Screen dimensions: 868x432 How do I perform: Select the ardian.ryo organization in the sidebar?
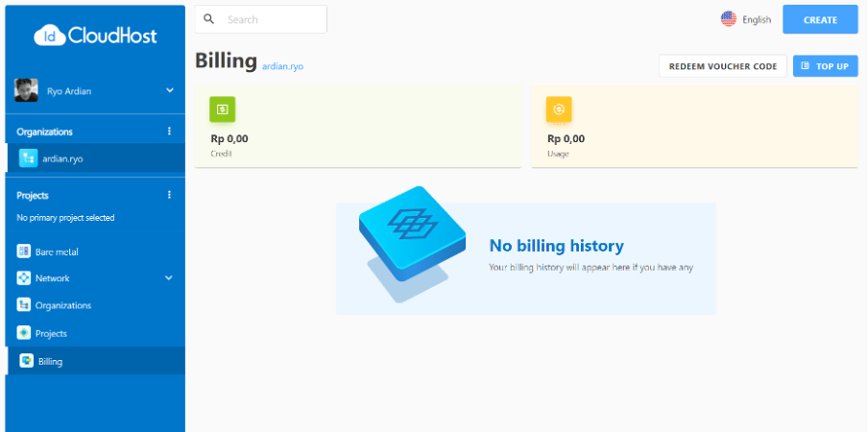pos(95,158)
